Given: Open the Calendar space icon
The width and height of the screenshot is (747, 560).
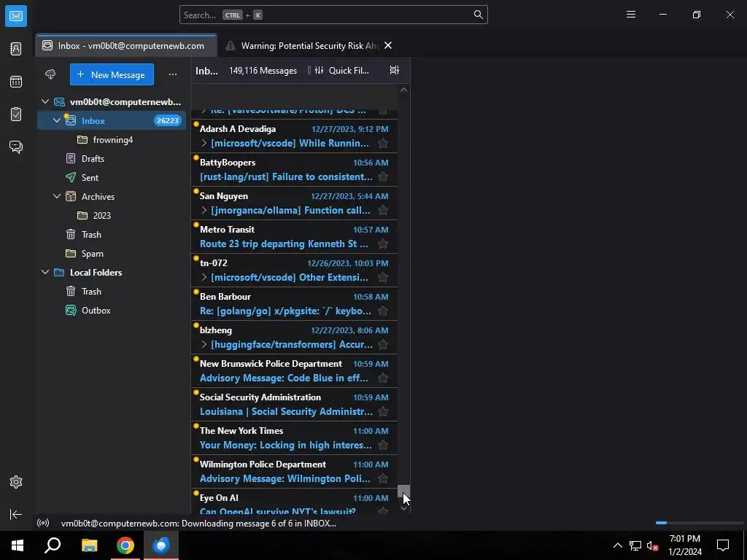Looking at the screenshot, I should 16,82.
